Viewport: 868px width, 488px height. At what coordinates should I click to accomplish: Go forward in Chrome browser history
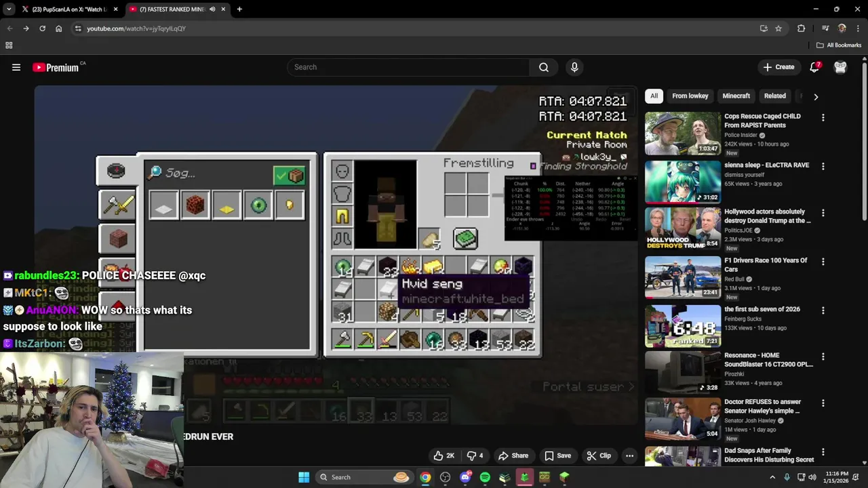point(26,28)
